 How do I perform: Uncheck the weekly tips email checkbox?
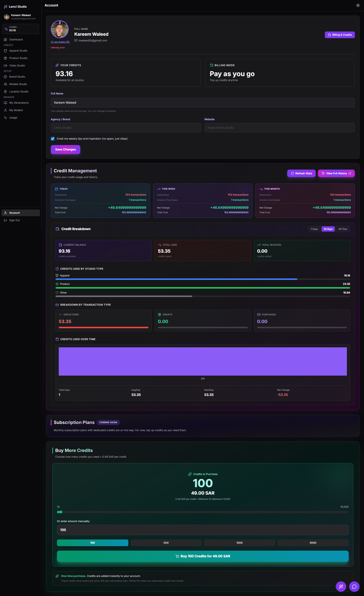53,139
